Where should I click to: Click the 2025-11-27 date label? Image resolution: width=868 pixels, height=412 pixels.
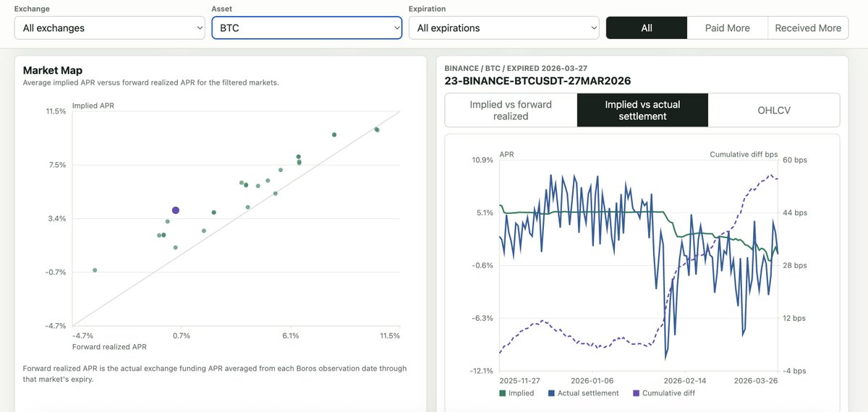pos(521,380)
